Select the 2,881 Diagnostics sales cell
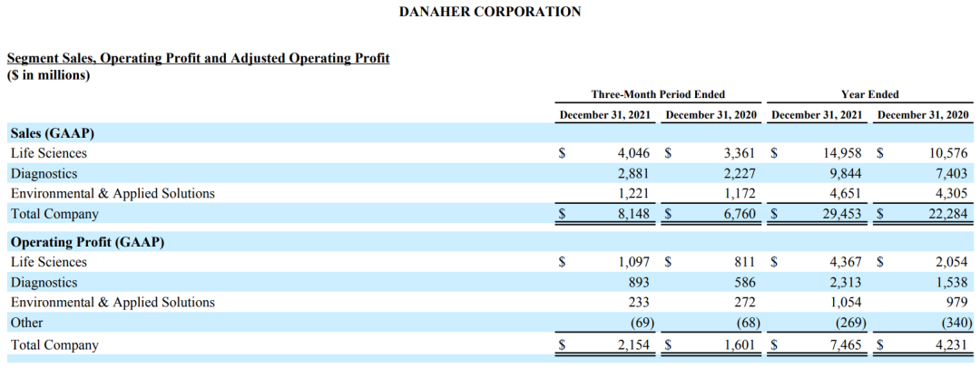This screenshot has width=980, height=368. [x=633, y=173]
